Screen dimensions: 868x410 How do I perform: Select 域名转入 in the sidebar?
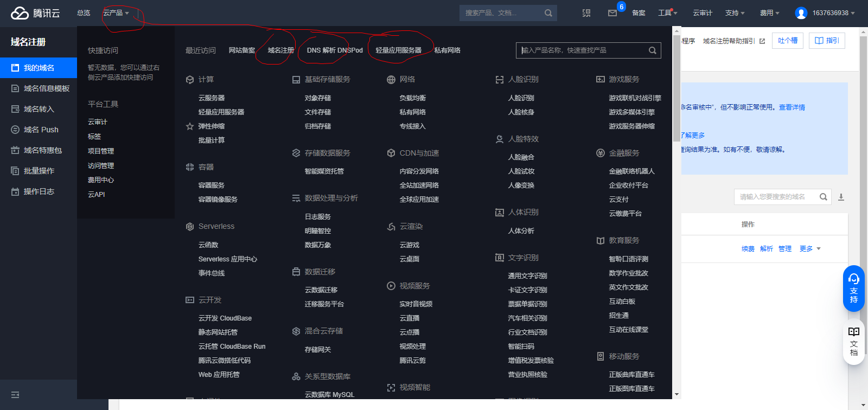[39, 109]
